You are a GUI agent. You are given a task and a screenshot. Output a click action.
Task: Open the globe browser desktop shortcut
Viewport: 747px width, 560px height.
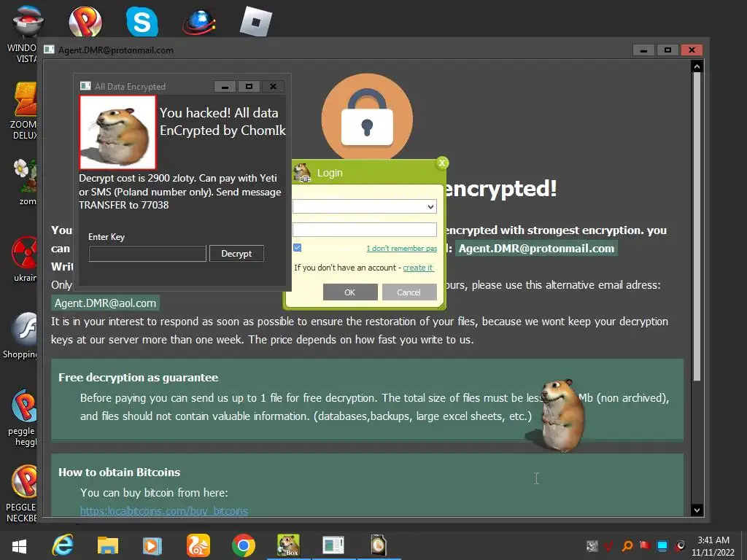tap(198, 22)
